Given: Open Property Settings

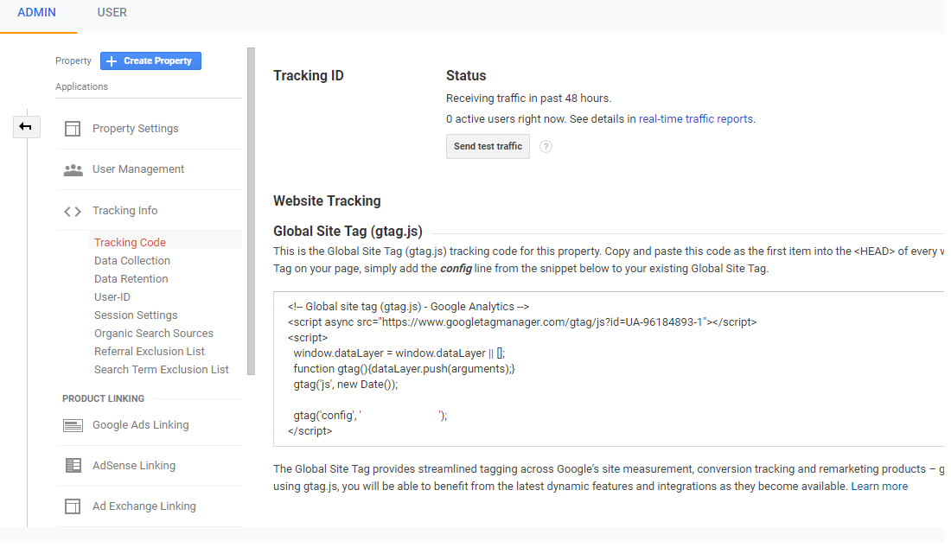Looking at the screenshot, I should tap(135, 129).
